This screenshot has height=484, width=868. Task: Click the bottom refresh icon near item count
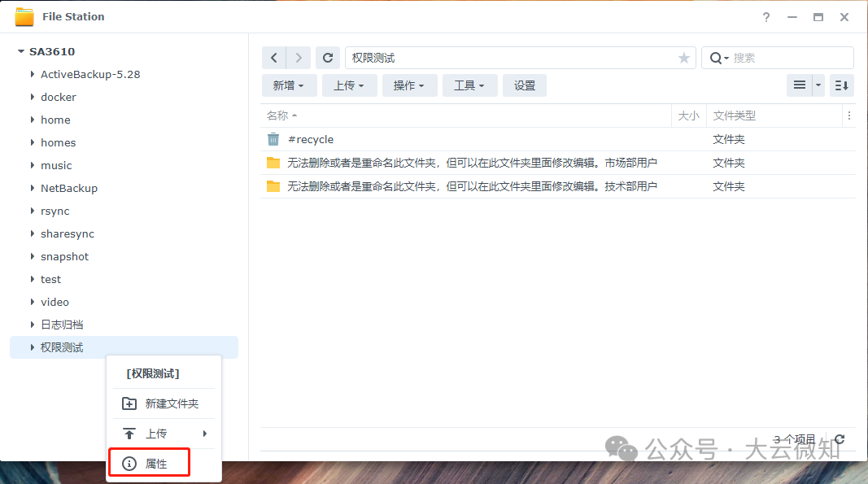(839, 438)
